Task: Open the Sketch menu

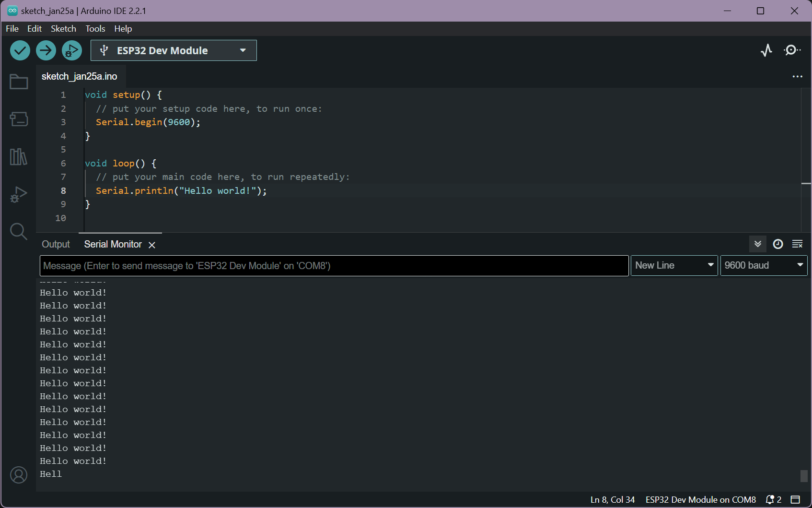Action: pos(63,29)
